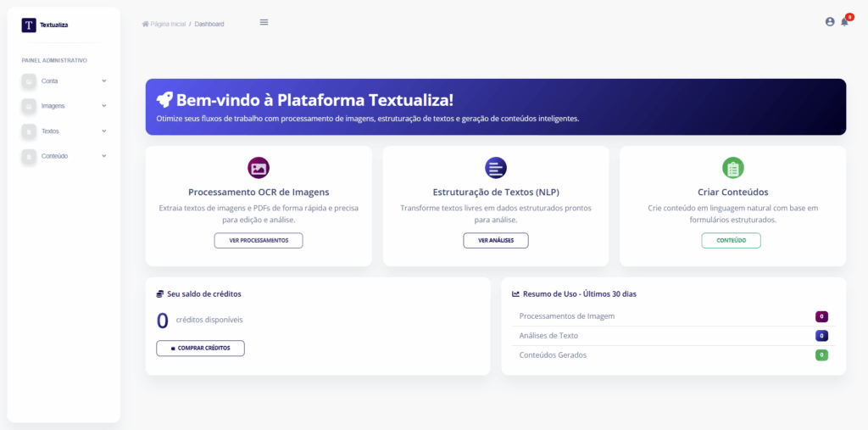This screenshot has width=868, height=430.
Task: Select the Processamentos de Imagem row label
Action: tap(567, 316)
